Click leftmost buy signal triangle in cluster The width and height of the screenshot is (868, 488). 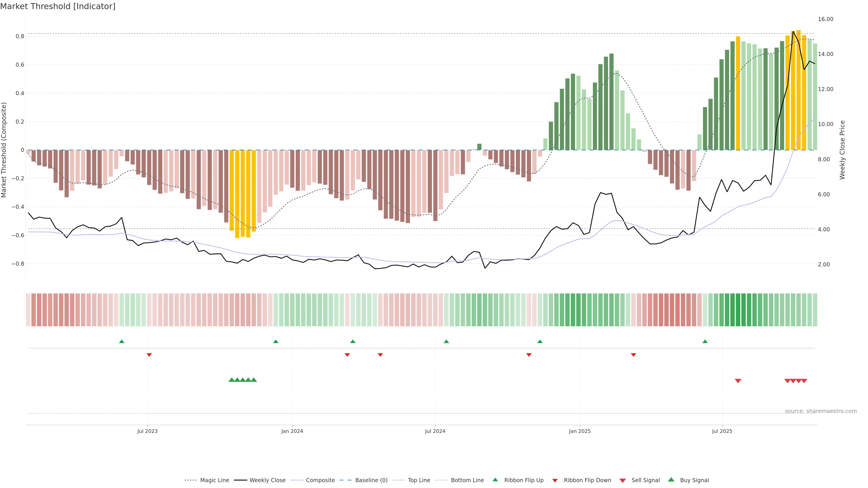231,380
